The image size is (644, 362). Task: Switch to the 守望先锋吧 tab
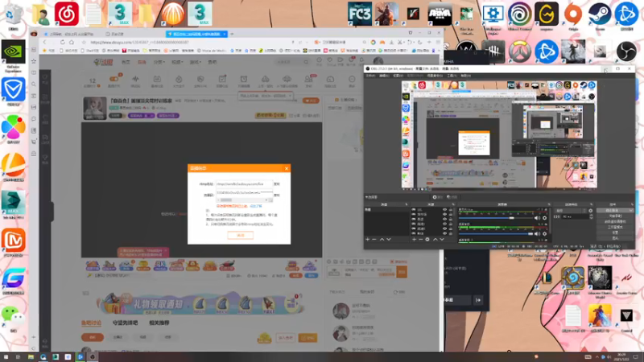[x=125, y=323]
